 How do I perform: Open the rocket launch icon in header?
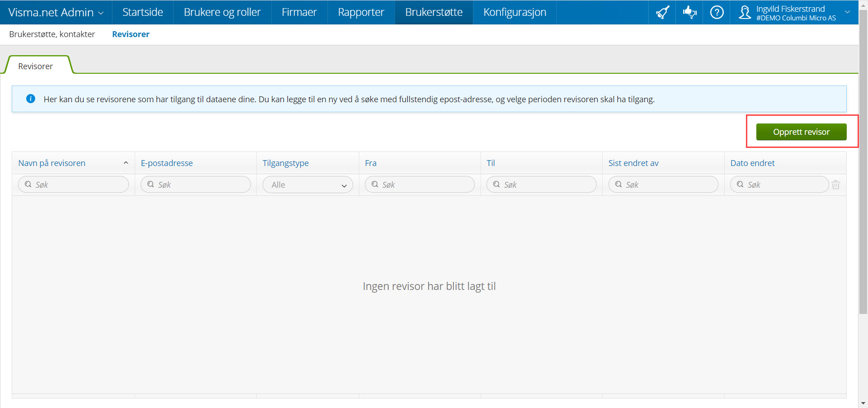click(662, 12)
